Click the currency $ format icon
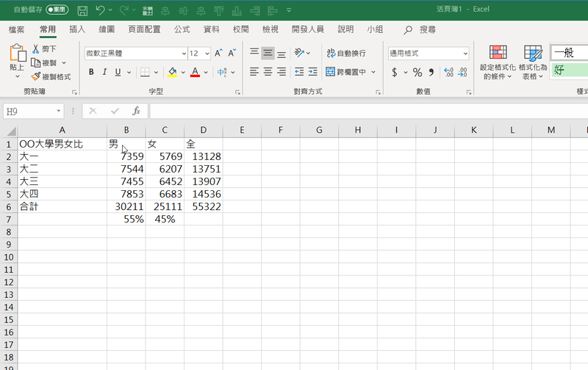The width and height of the screenshot is (588, 370). 395,72
